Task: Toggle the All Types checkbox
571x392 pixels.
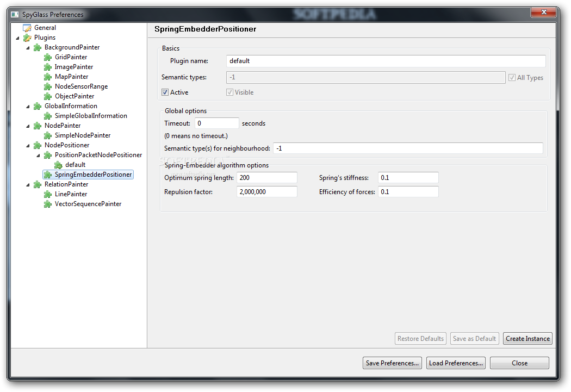Action: [x=512, y=78]
